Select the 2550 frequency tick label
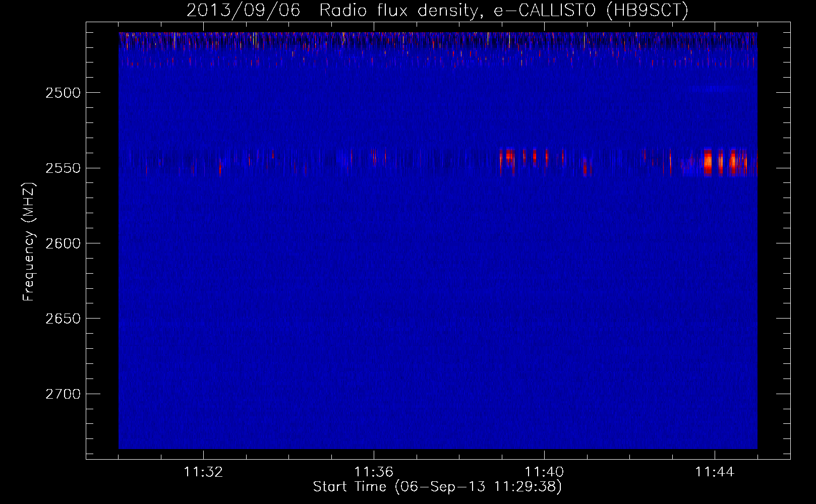This screenshot has height=504, width=816. point(63,168)
